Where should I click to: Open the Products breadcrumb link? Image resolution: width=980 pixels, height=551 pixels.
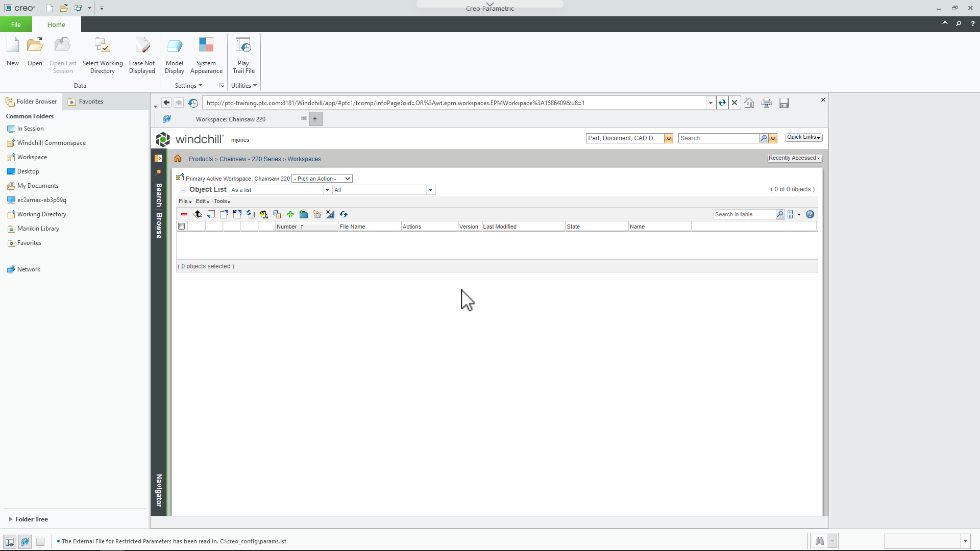[200, 159]
